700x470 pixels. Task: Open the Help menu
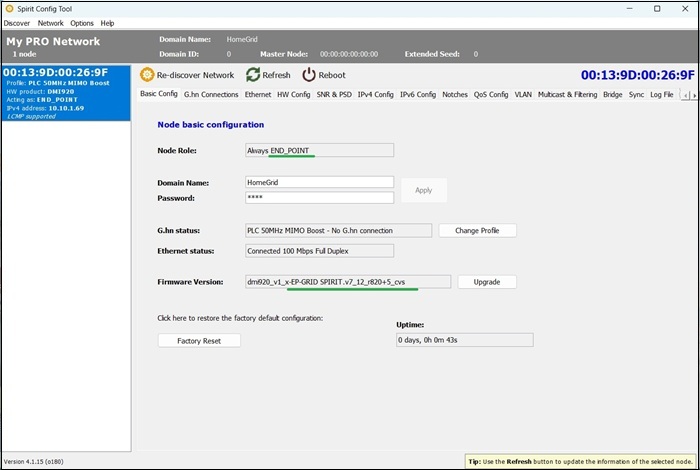(108, 23)
